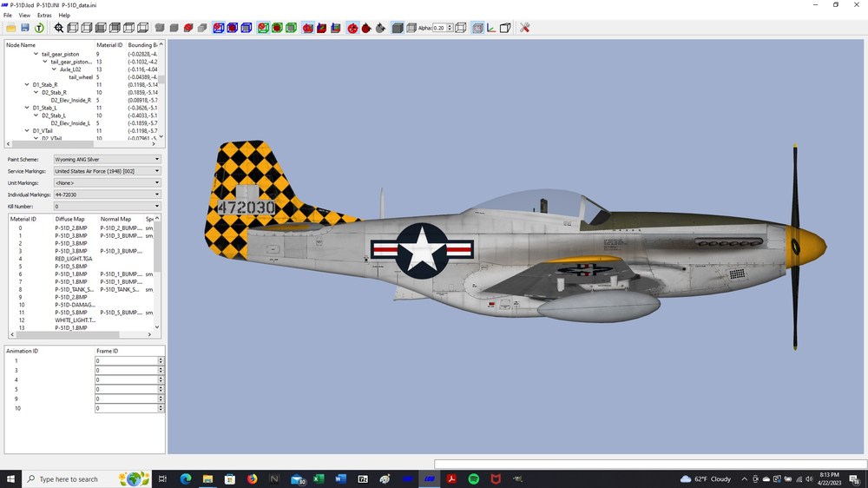
Task: Click the Diffuse Map column header
Action: [69, 219]
